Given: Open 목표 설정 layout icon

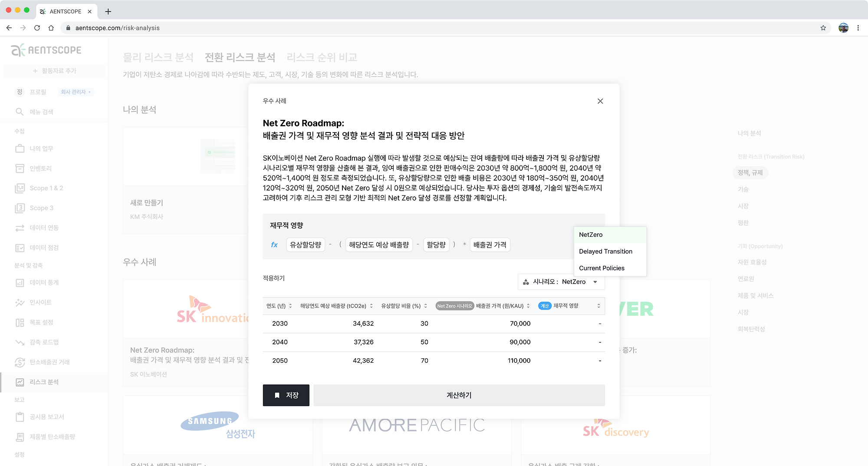Looking at the screenshot, I should (x=20, y=322).
